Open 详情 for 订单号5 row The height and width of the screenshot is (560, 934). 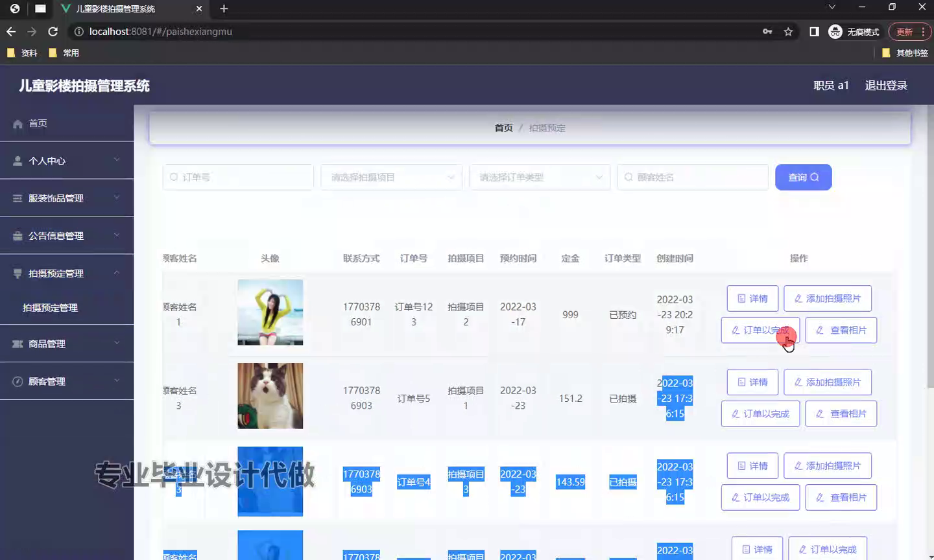click(752, 382)
